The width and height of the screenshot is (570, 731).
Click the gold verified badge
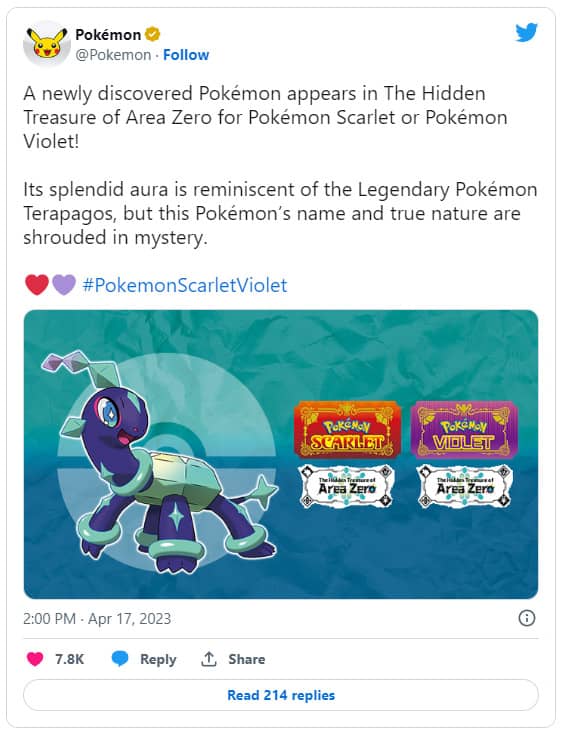point(152,34)
